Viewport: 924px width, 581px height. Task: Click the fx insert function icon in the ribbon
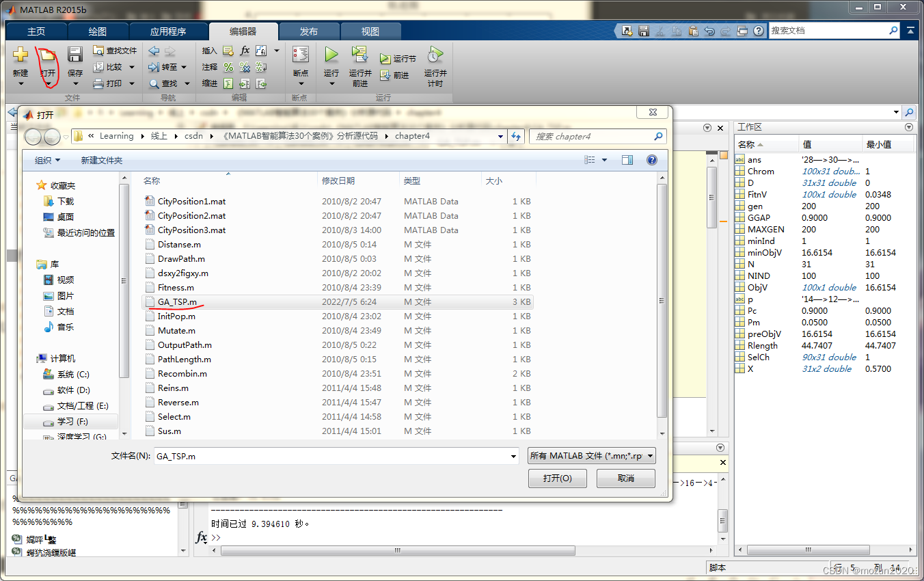[x=245, y=51]
